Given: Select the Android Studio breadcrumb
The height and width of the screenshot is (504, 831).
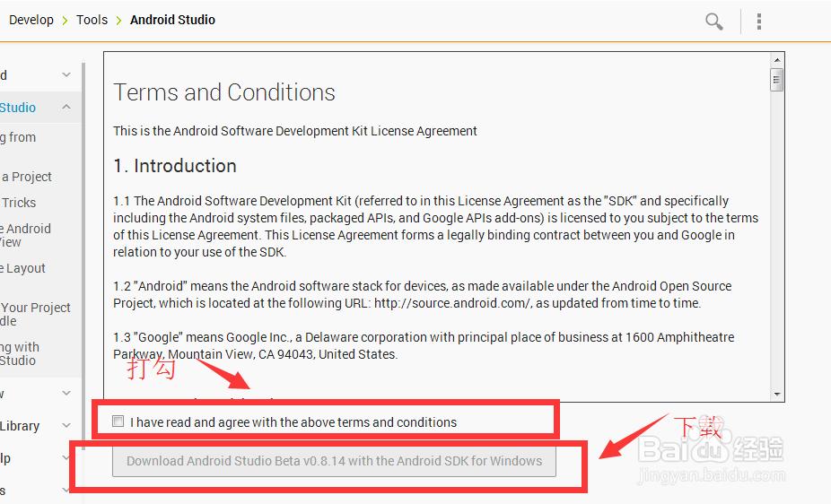Looking at the screenshot, I should click(x=173, y=20).
